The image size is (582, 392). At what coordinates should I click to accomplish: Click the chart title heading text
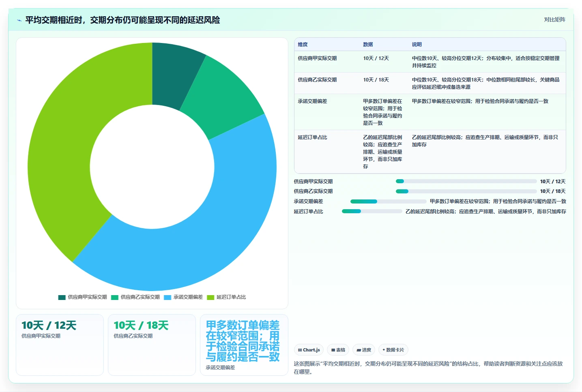click(122, 20)
